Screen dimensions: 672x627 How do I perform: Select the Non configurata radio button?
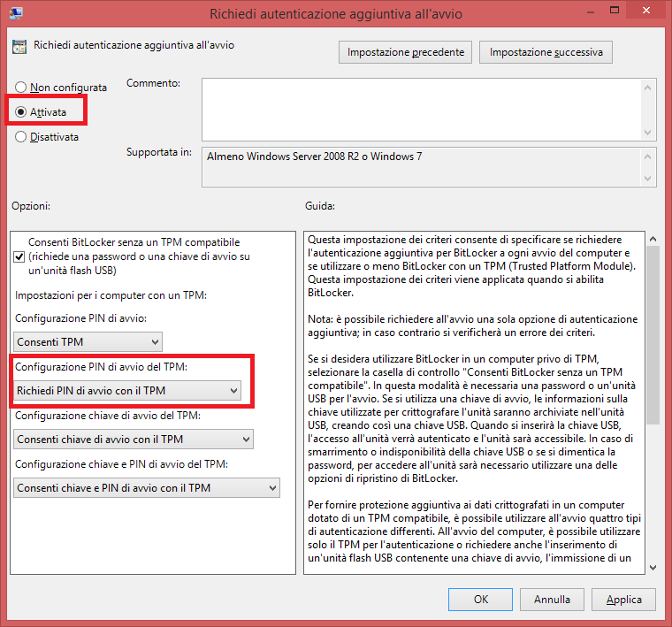point(20,88)
